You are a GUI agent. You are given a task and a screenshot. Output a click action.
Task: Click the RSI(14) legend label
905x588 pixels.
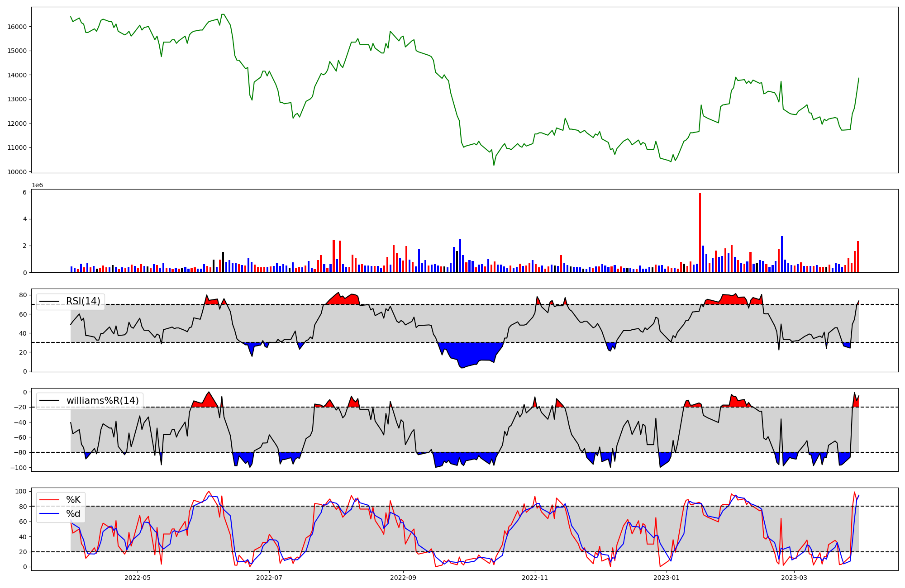pyautogui.click(x=83, y=301)
